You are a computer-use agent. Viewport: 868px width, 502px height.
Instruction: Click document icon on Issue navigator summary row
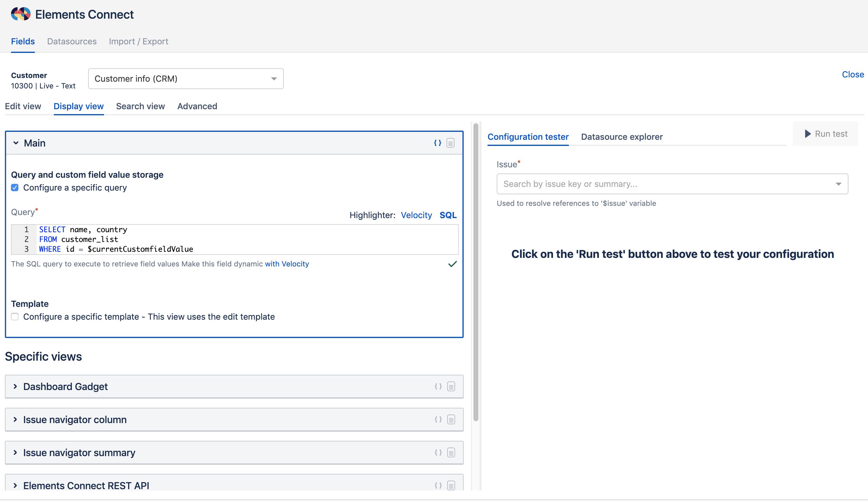(x=451, y=452)
